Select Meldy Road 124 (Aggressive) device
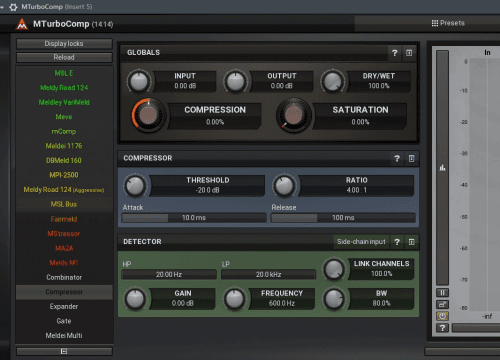This screenshot has width=500, height=360. click(x=64, y=190)
